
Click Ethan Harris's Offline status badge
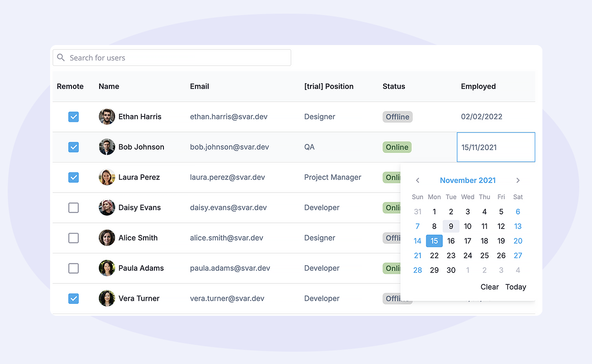tap(398, 117)
